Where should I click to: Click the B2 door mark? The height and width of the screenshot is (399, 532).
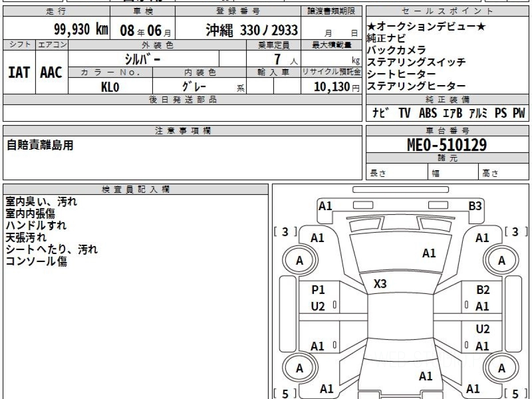(x=483, y=290)
